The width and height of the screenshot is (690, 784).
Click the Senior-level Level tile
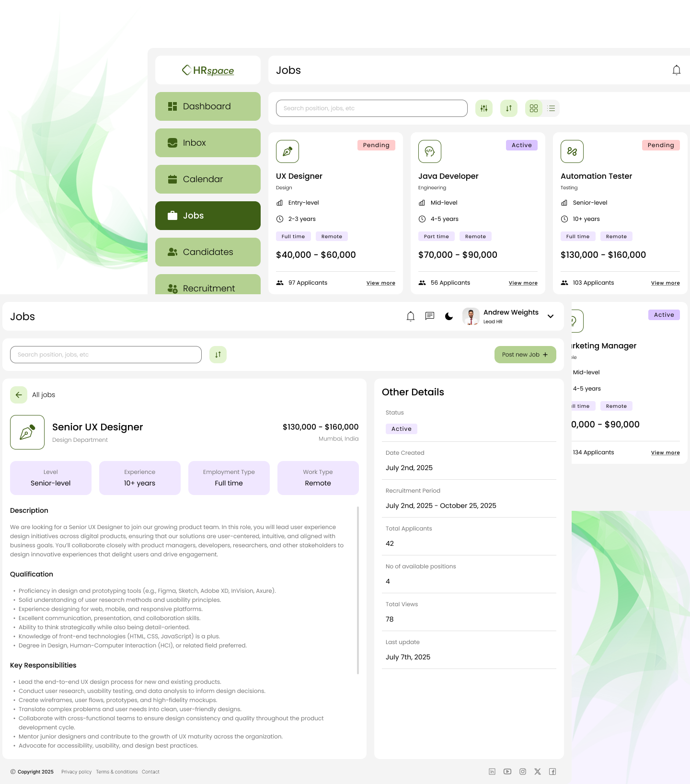[x=51, y=478]
